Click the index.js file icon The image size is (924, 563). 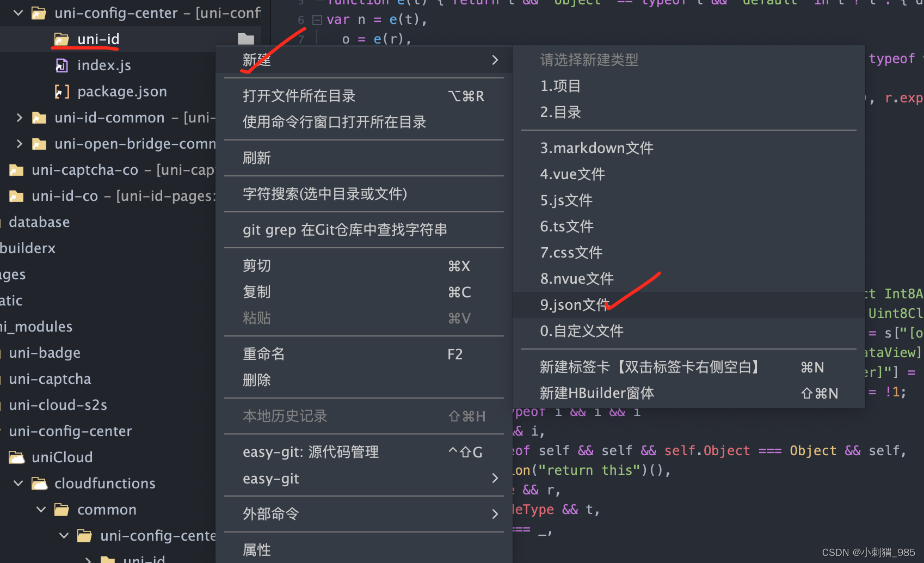(62, 65)
